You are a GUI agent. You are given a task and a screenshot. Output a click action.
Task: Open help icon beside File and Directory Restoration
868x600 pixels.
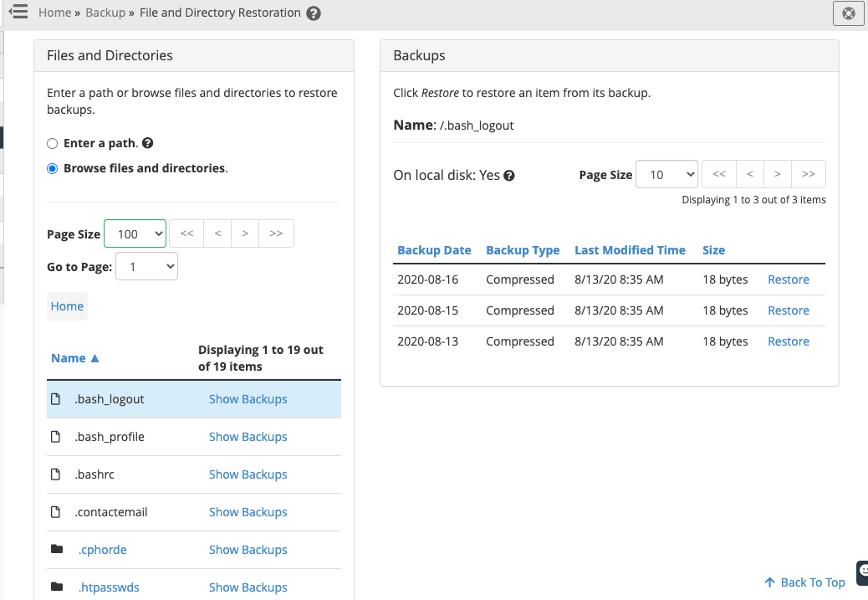coord(314,13)
